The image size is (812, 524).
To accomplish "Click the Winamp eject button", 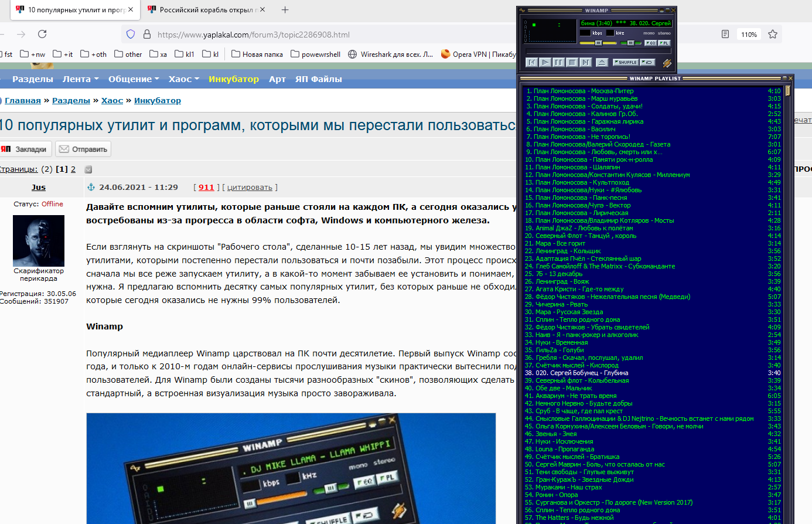I will pos(602,62).
